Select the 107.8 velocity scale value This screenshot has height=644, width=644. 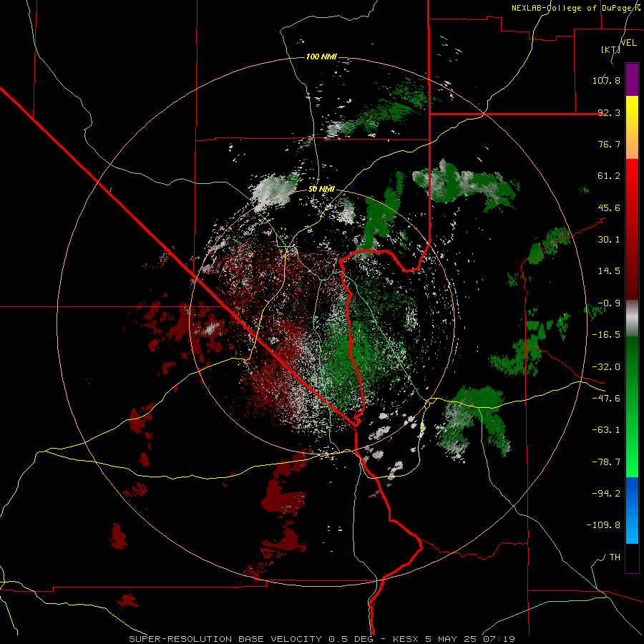tap(606, 80)
